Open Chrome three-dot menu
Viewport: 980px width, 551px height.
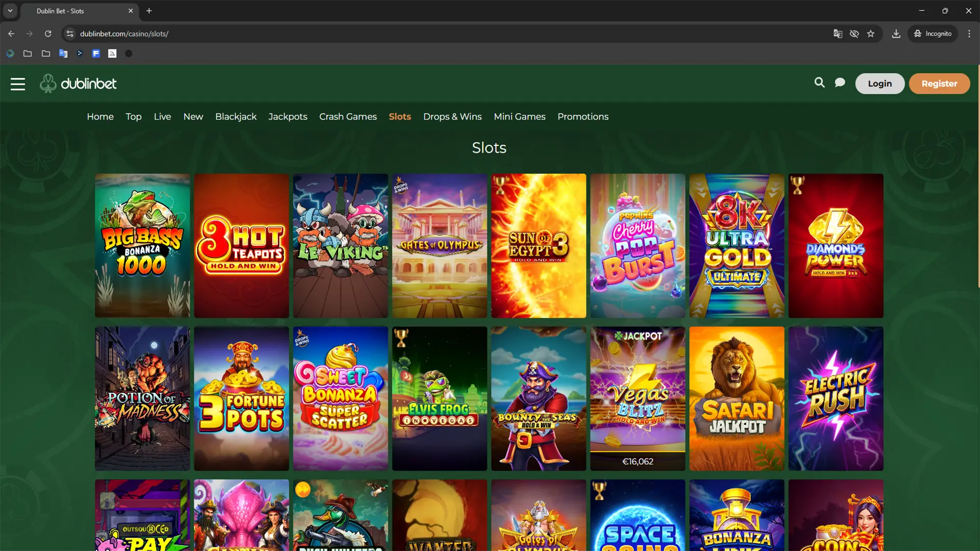pyautogui.click(x=969, y=34)
